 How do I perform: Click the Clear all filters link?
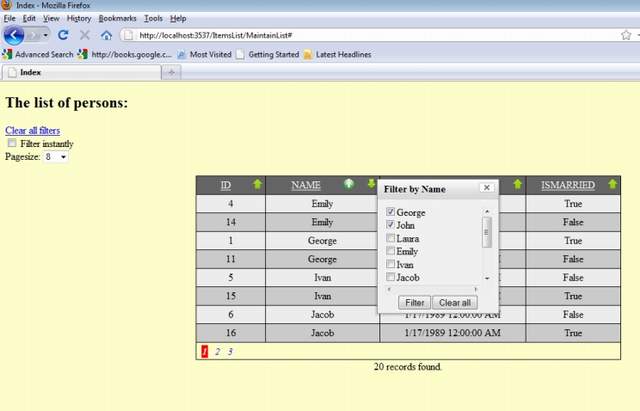click(x=32, y=131)
